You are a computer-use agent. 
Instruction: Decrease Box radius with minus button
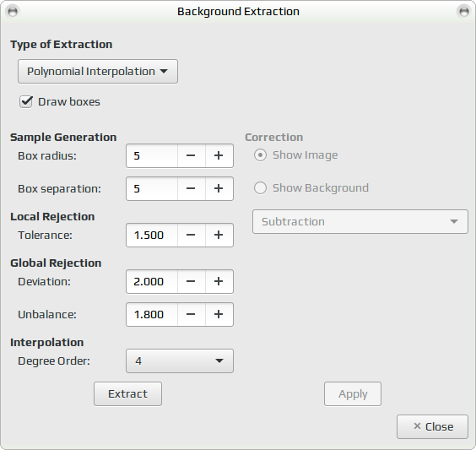[x=192, y=155]
